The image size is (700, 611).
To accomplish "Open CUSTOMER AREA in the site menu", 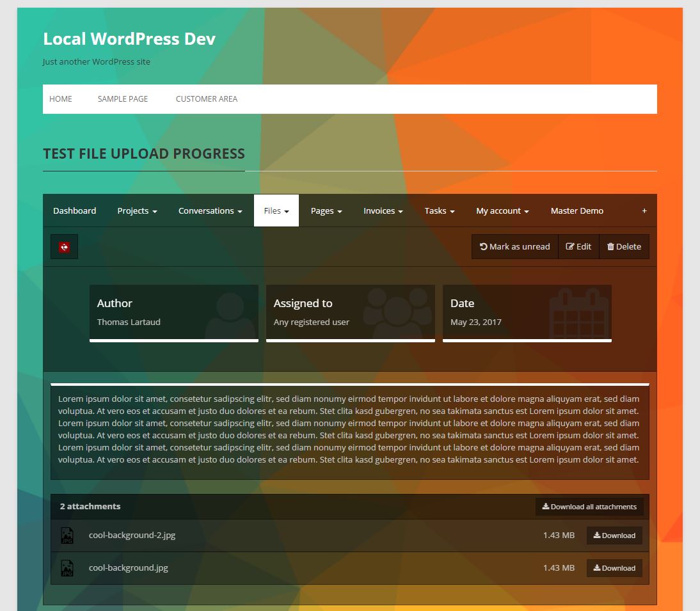I will pyautogui.click(x=207, y=99).
